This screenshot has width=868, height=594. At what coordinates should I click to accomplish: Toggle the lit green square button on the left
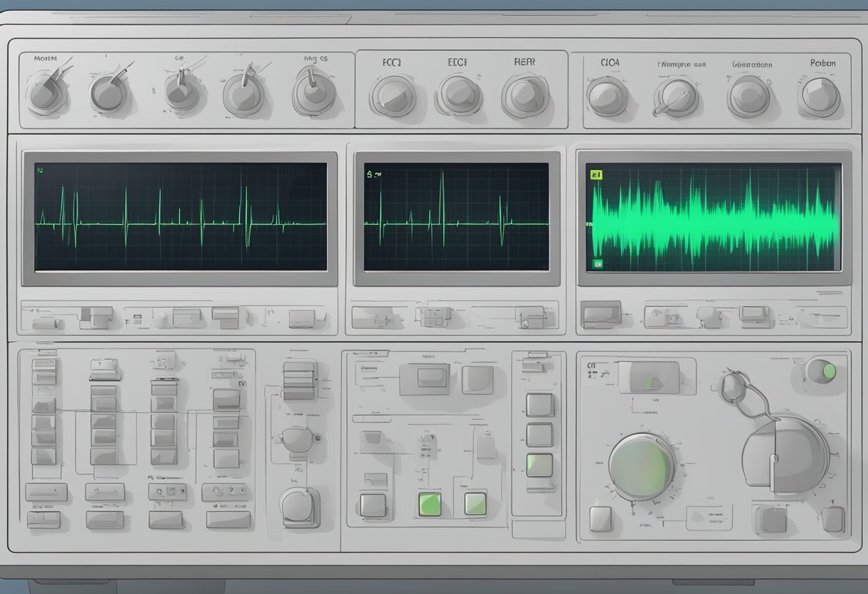tap(430, 503)
